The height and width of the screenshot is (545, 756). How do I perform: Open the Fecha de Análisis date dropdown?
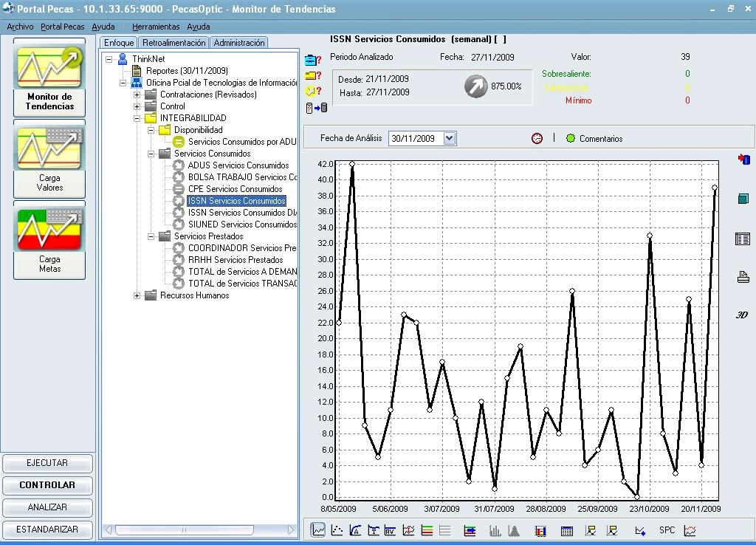point(450,138)
